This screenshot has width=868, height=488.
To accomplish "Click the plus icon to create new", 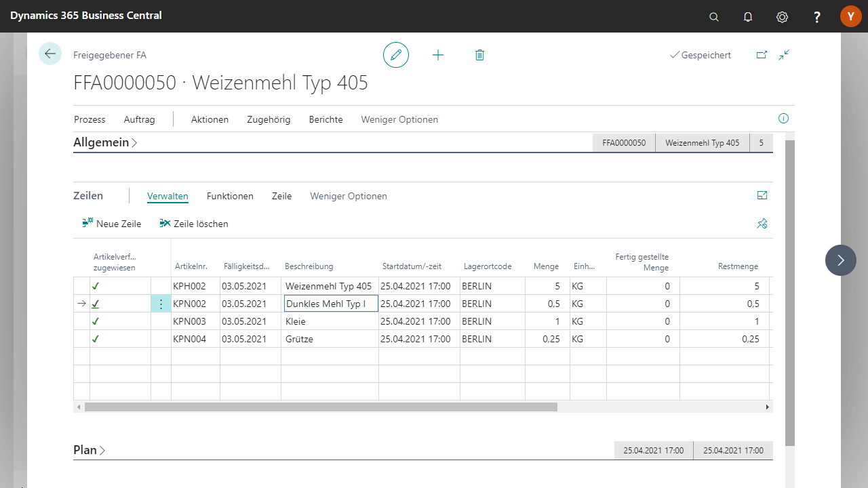I will click(438, 55).
